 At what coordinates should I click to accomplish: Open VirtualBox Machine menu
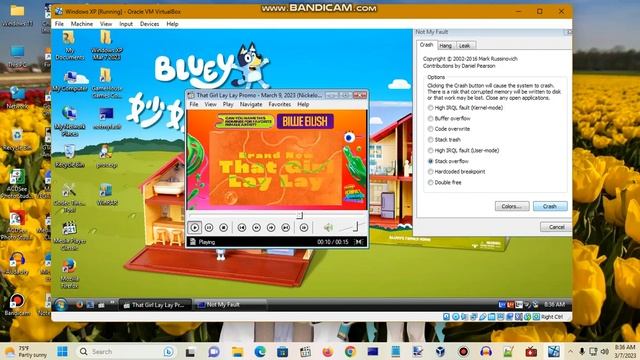(82, 24)
